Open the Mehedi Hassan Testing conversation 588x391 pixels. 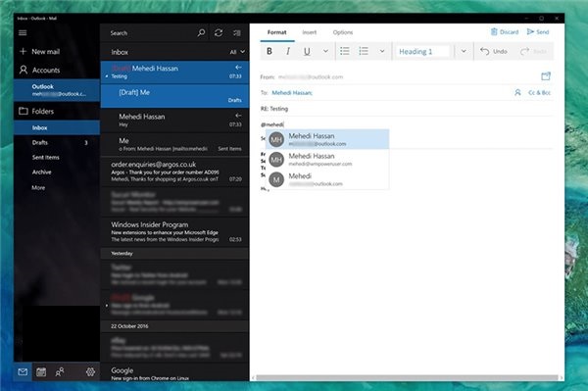click(x=174, y=72)
